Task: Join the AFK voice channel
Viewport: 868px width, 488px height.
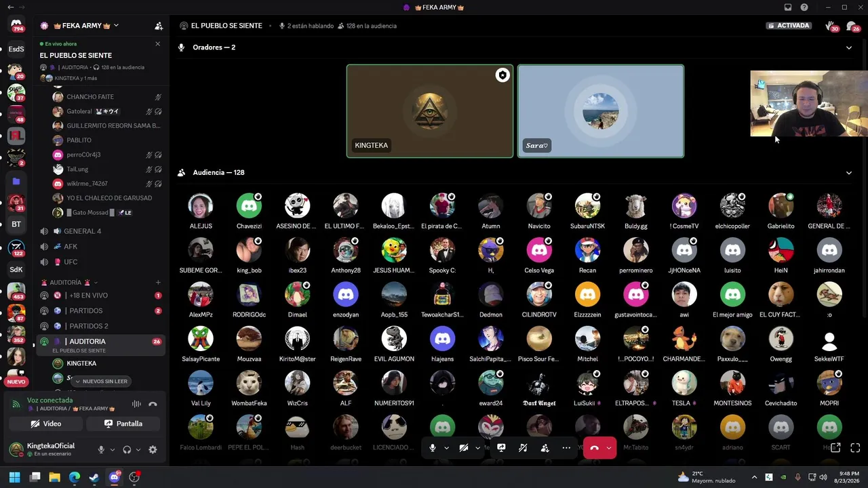Action: click(100, 247)
